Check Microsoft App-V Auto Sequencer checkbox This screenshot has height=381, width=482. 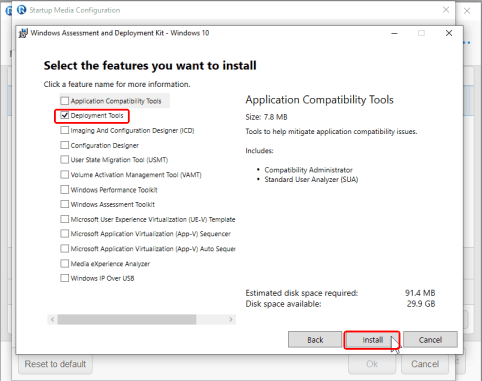pyautogui.click(x=65, y=249)
